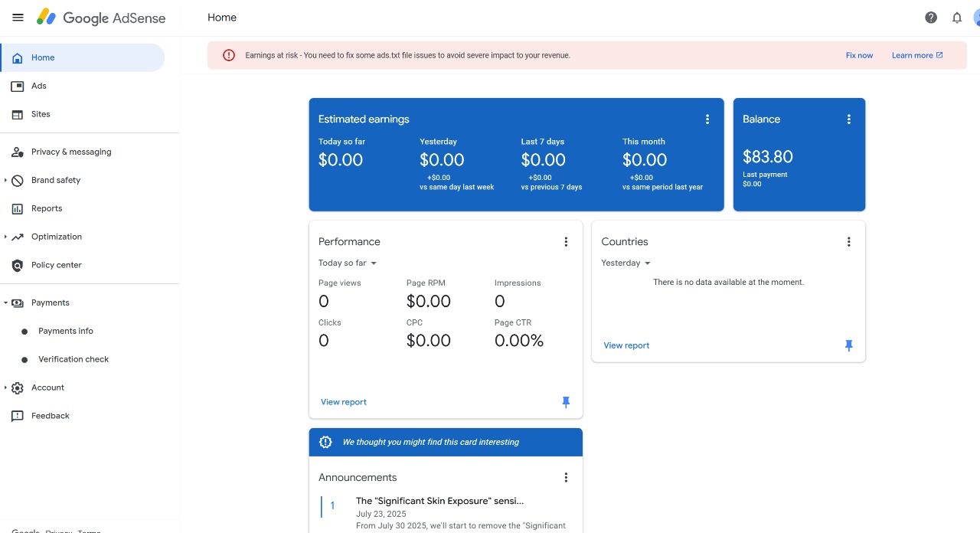
Task: Click the Account gear icon
Action: point(18,387)
